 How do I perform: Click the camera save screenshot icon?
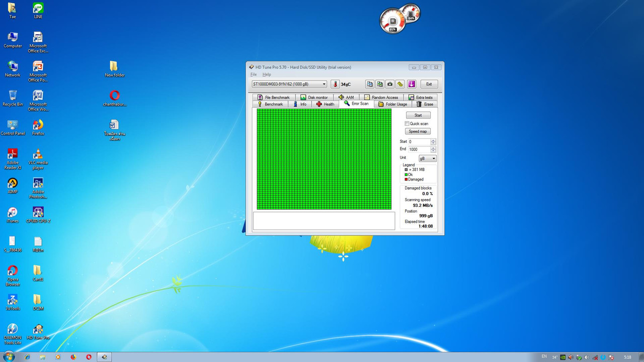point(390,84)
